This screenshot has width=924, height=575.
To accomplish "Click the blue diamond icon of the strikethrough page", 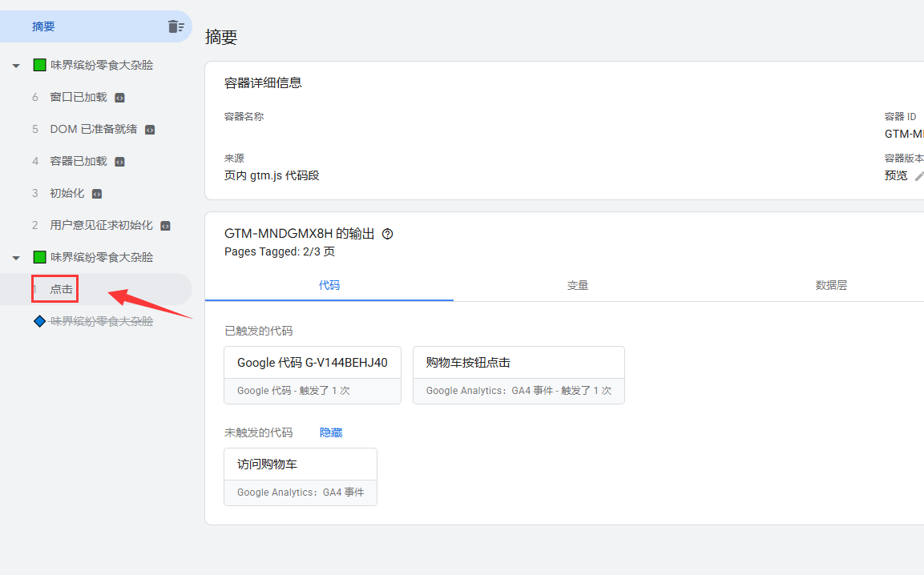I will [40, 321].
